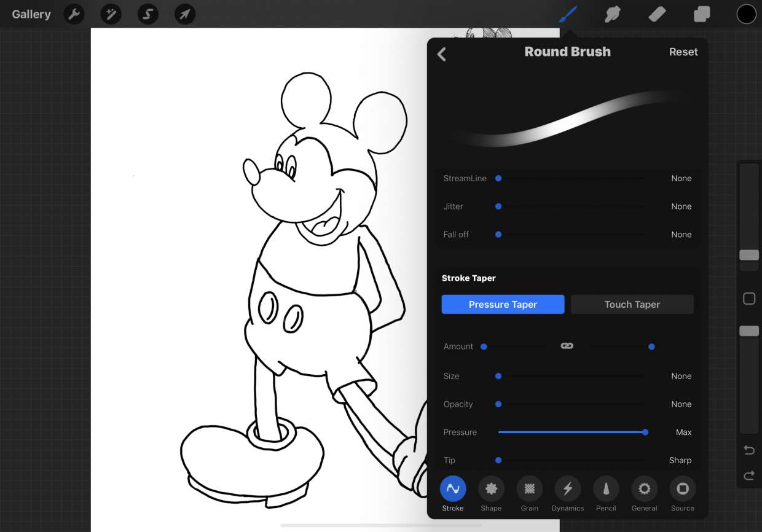
Task: Redo the last action
Action: pos(749,475)
